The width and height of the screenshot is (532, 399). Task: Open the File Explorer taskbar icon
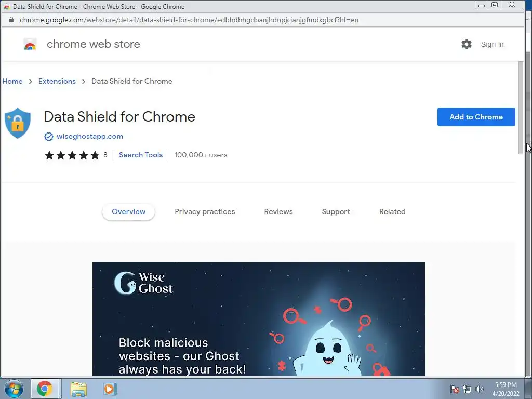click(x=78, y=389)
